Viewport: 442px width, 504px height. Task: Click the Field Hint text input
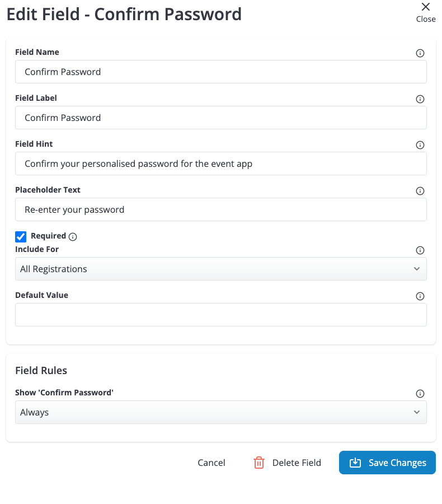[x=220, y=164]
